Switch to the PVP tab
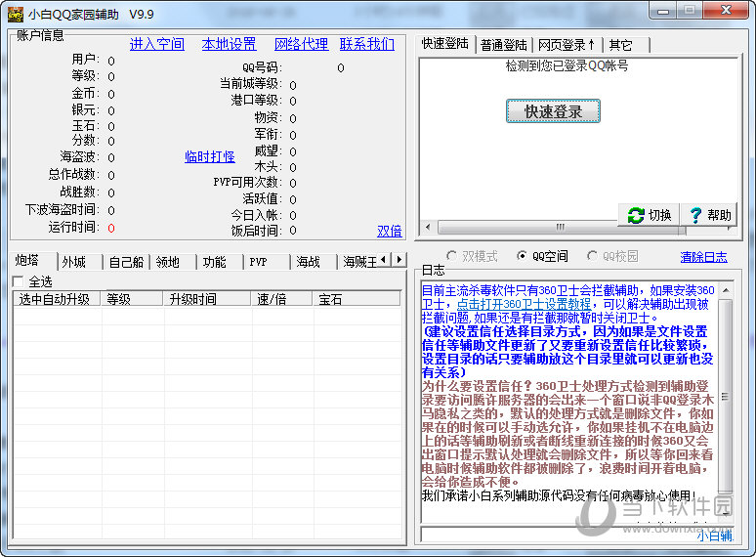This screenshot has height=557, width=756. tap(267, 262)
